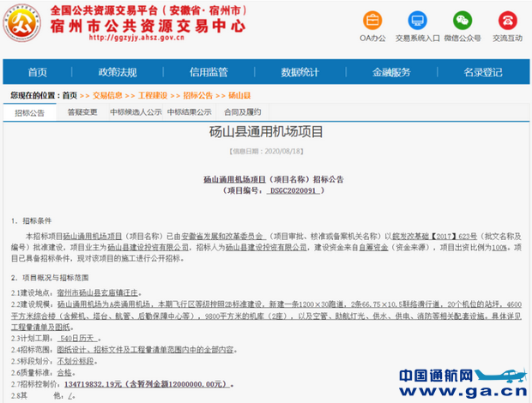532x403 pixels.
Task: Click the 工程建设 breadcrumb link
Action: (153, 95)
